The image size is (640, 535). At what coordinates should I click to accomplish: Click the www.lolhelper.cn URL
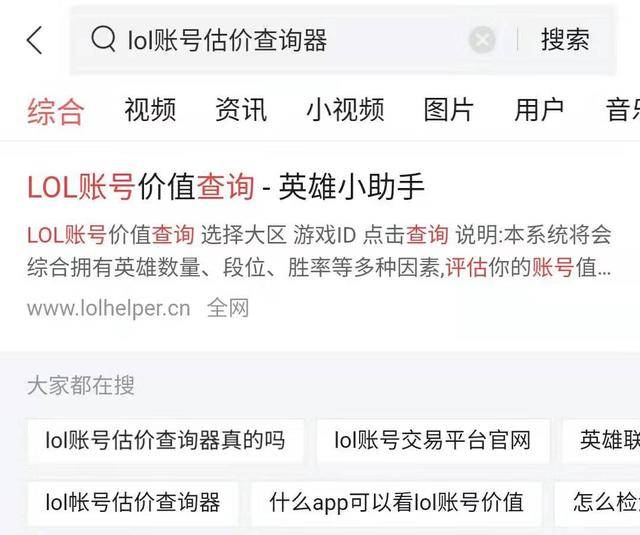pos(109,308)
